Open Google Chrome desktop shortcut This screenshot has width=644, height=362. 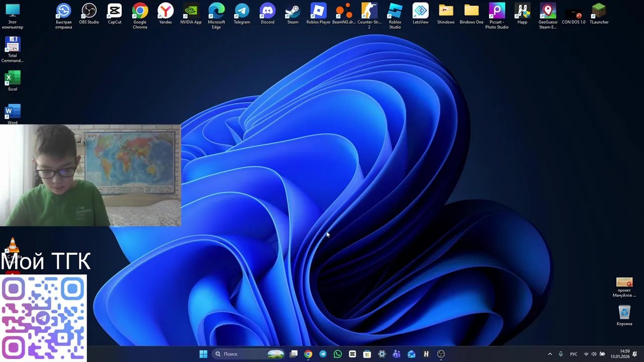[x=140, y=16]
